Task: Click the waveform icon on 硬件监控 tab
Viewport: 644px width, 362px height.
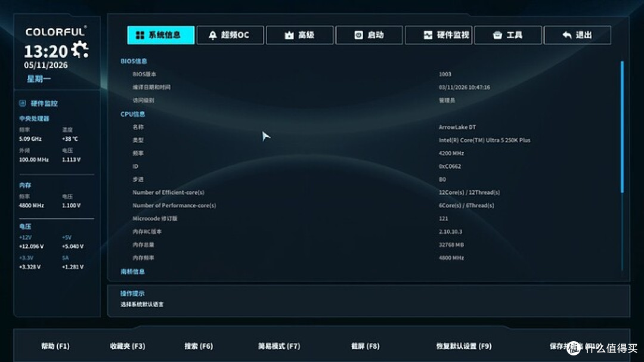Action: (x=428, y=35)
